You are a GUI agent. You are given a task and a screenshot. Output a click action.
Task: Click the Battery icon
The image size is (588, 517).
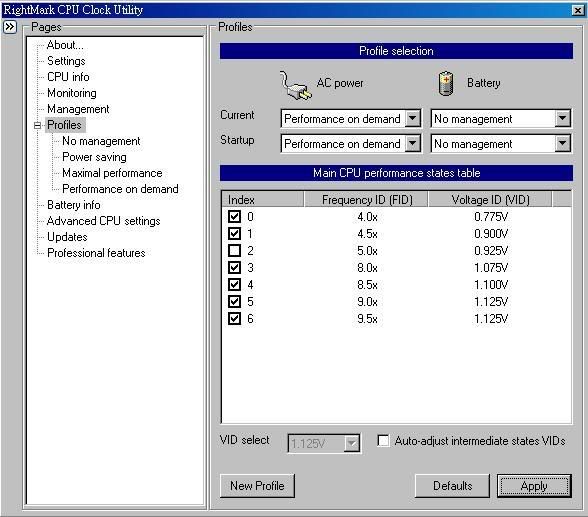[x=446, y=83]
